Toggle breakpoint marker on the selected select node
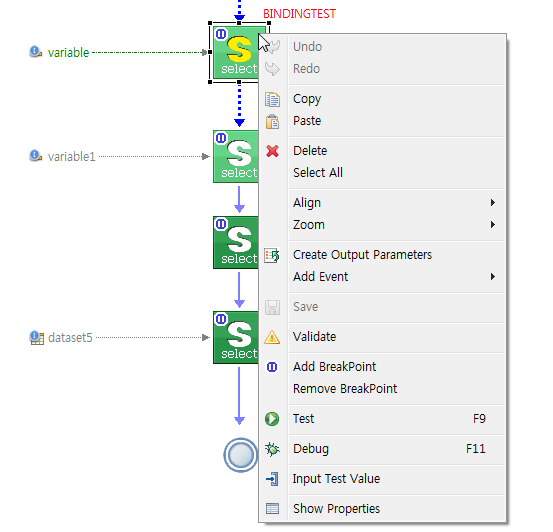Image resolution: width=553 pixels, height=532 pixels. (221, 34)
